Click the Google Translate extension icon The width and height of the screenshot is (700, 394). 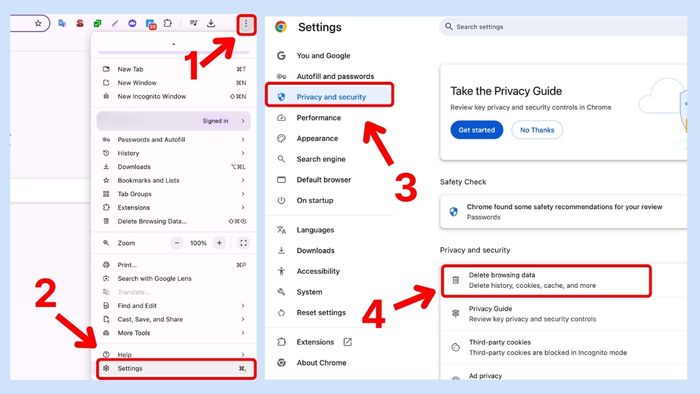tap(62, 23)
